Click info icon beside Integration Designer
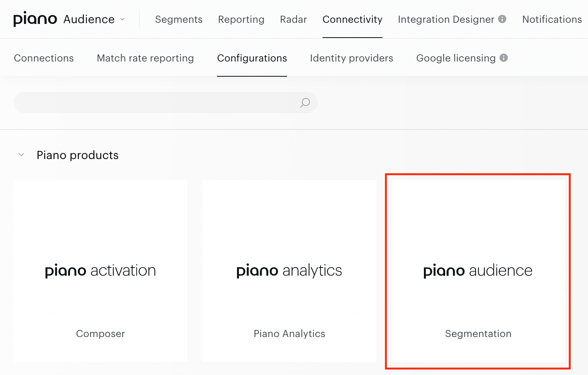 pyautogui.click(x=502, y=19)
